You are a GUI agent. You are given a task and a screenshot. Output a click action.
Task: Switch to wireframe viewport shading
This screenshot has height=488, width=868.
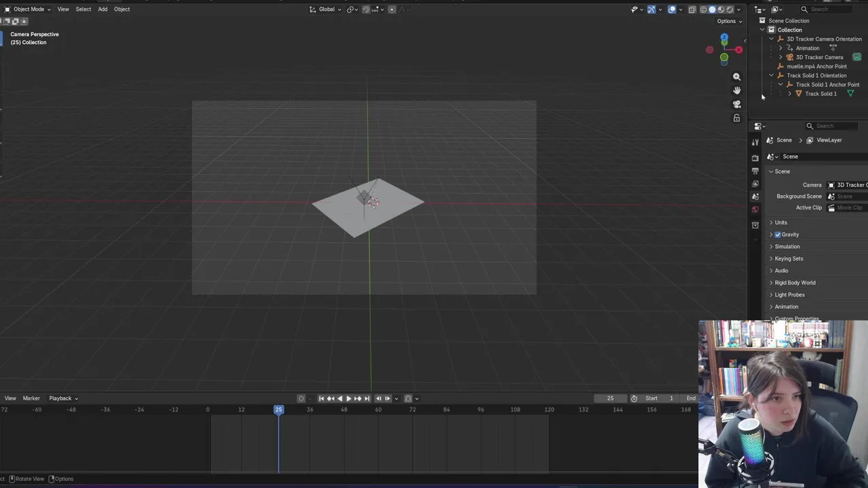click(x=703, y=9)
